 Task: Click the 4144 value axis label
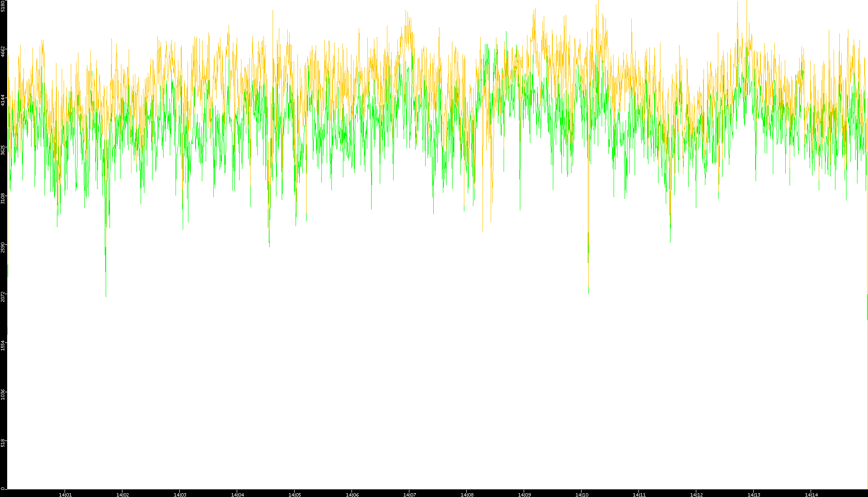point(3,100)
